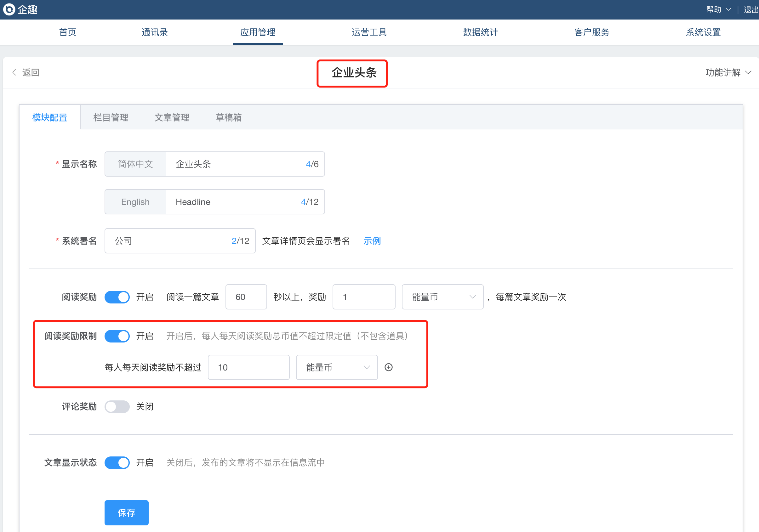Click the 退出 link

(750, 9)
